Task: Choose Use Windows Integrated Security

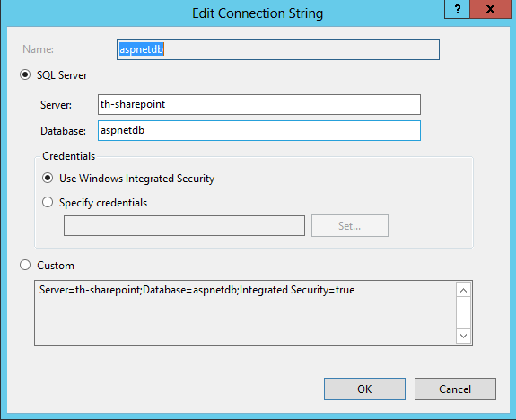Action: pos(48,178)
